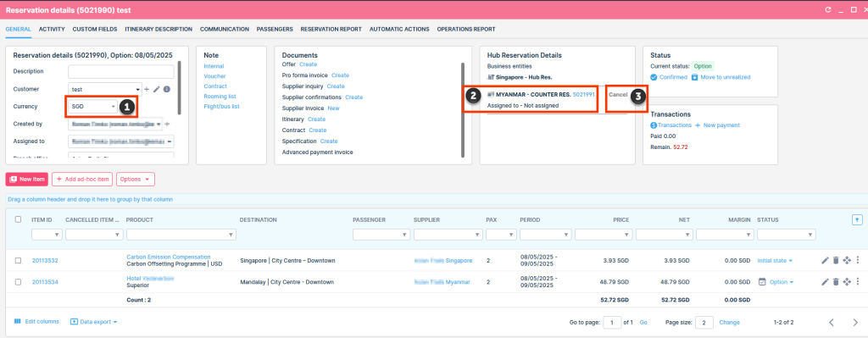Open item ID 20113532 link
The width and height of the screenshot is (868, 338).
coord(45,261)
